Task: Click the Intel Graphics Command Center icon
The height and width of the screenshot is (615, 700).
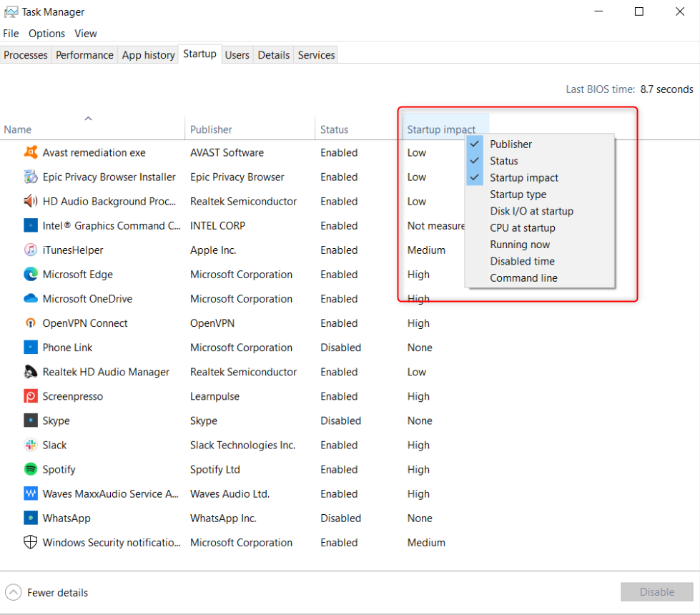Action: click(30, 225)
